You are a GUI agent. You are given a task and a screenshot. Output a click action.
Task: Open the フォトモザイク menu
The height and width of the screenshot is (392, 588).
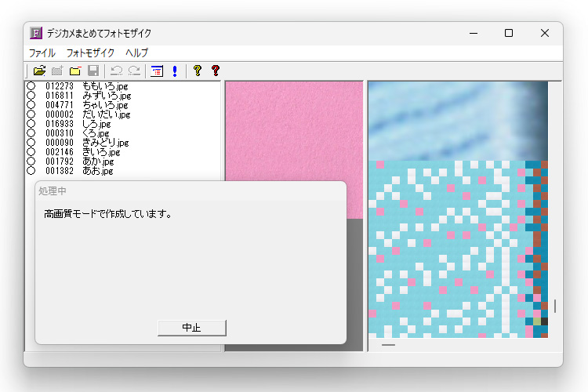pyautogui.click(x=90, y=53)
